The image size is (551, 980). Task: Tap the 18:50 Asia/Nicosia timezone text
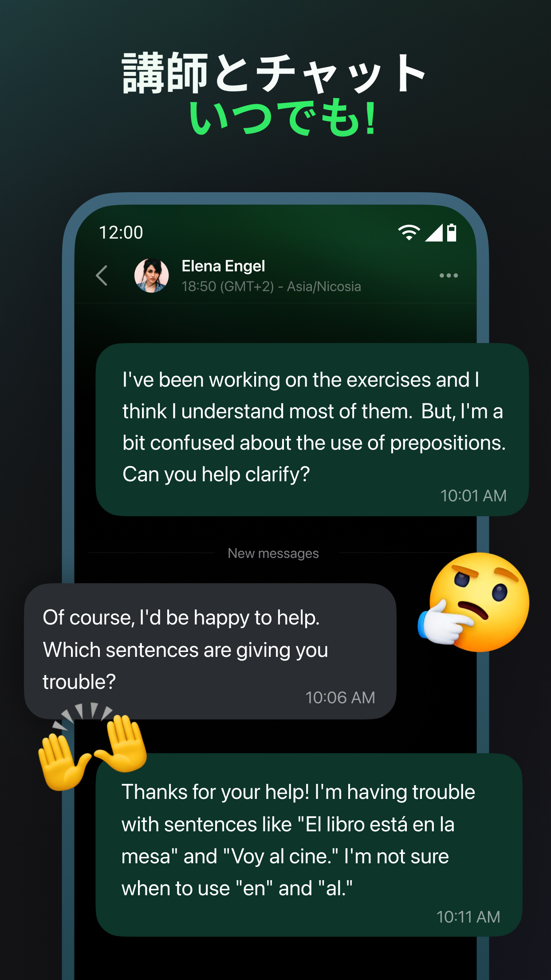271,287
